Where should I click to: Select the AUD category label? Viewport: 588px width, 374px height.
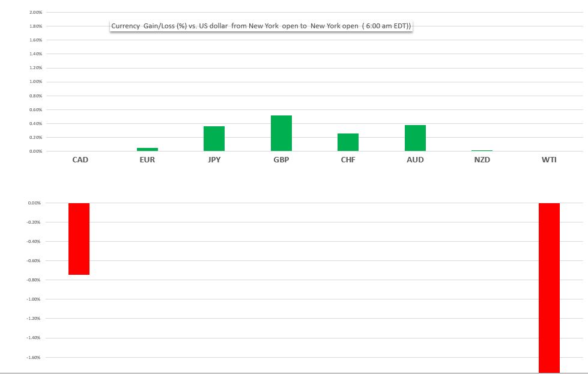[415, 160]
